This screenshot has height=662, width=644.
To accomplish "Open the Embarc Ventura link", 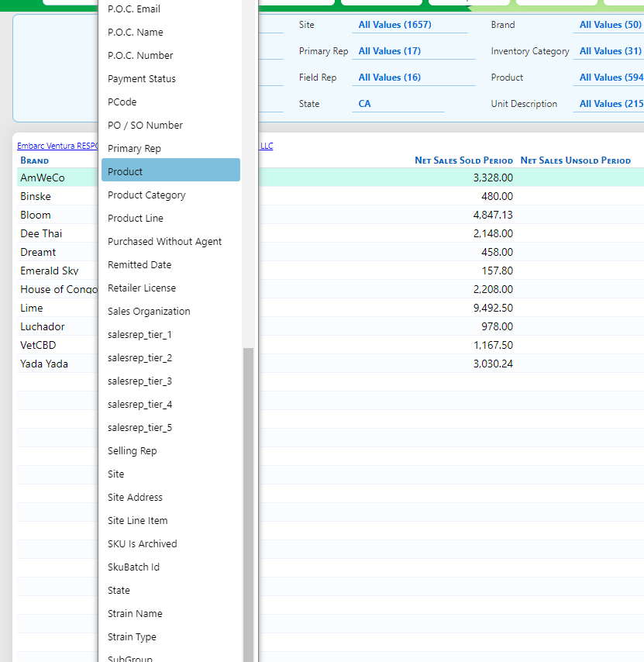I will pyautogui.click(x=56, y=146).
